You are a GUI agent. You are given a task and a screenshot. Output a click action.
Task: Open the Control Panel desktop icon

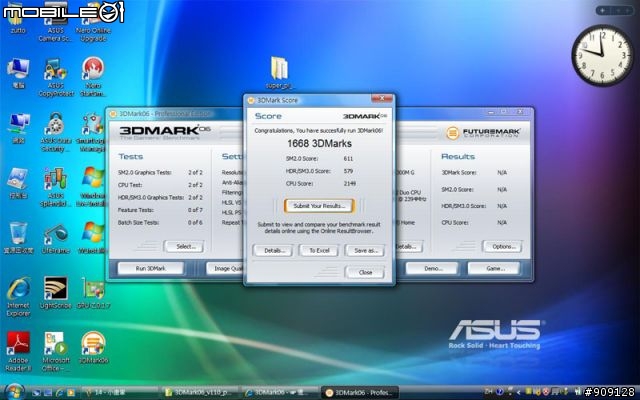pos(18,183)
